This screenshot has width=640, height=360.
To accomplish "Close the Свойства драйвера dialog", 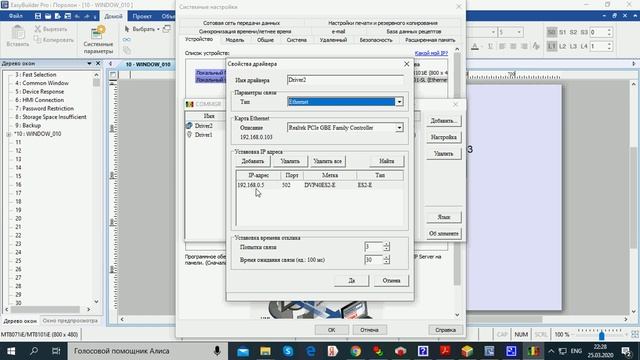I will pyautogui.click(x=407, y=64).
